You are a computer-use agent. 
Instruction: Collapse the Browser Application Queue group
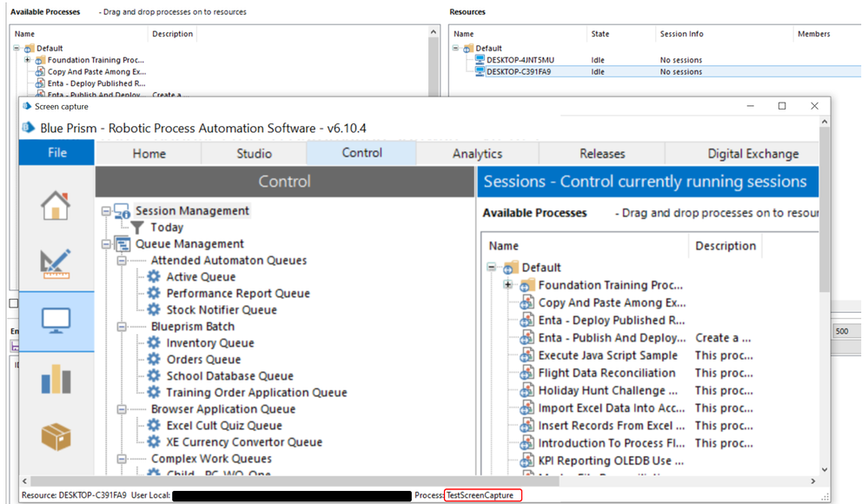(122, 409)
